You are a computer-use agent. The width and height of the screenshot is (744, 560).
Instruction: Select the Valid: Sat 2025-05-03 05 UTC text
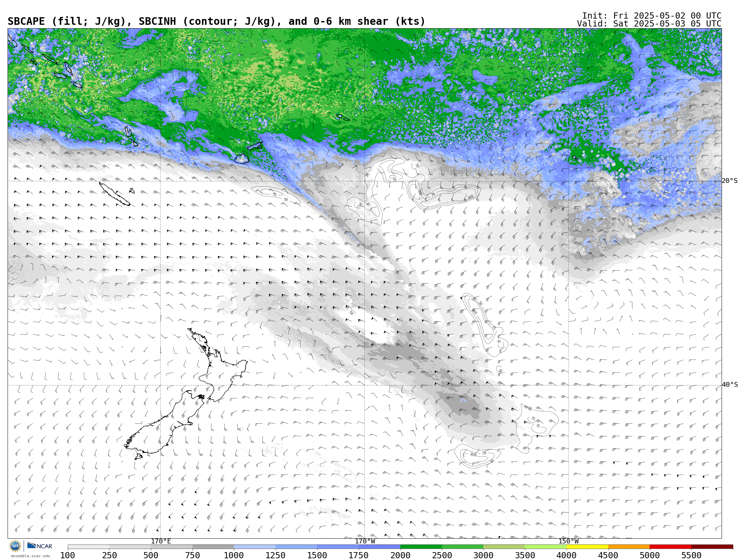coord(649,24)
